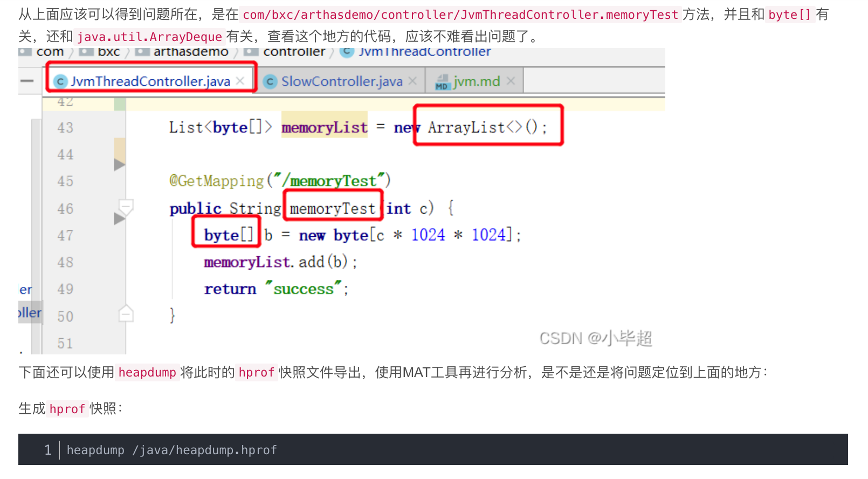Click the folder icon before 'controller' breadcrumb

pyautogui.click(x=251, y=52)
